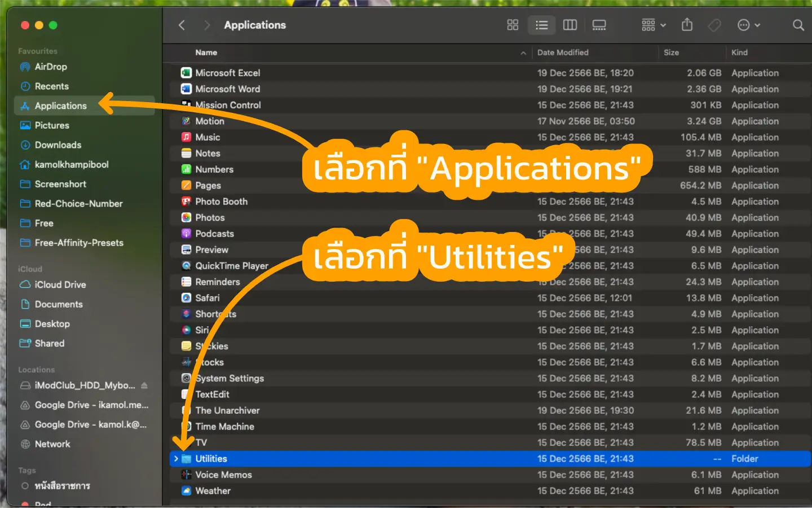
Task: Open Shared in the sidebar
Action: click(x=84, y=343)
